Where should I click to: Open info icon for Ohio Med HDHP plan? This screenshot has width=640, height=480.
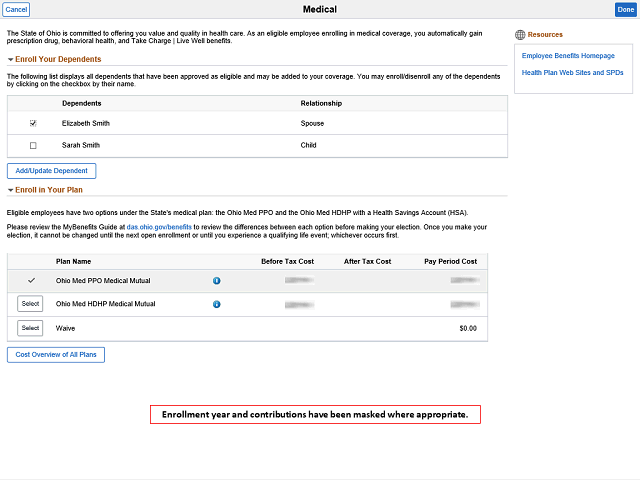click(216, 304)
